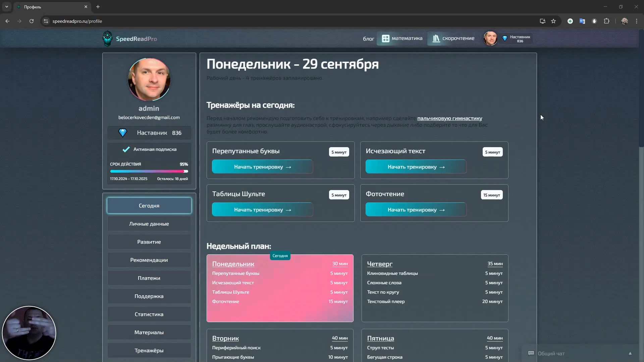The height and width of the screenshot is (362, 644).
Task: Open site information icon in address bar
Action: tap(46, 21)
